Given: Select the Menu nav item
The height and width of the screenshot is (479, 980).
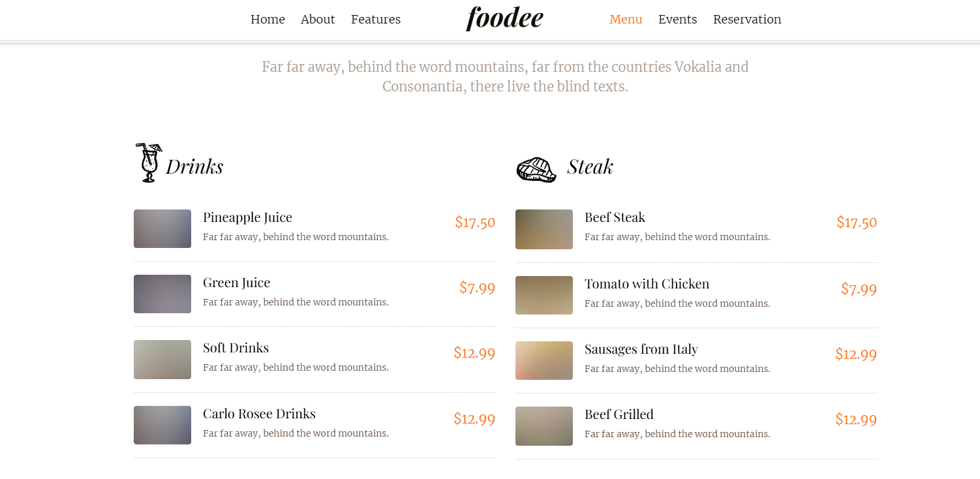Looking at the screenshot, I should 626,20.
